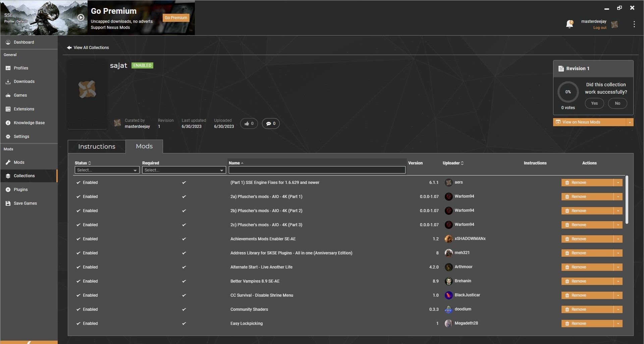
Task: Vote Yes for collection success
Action: point(594,103)
